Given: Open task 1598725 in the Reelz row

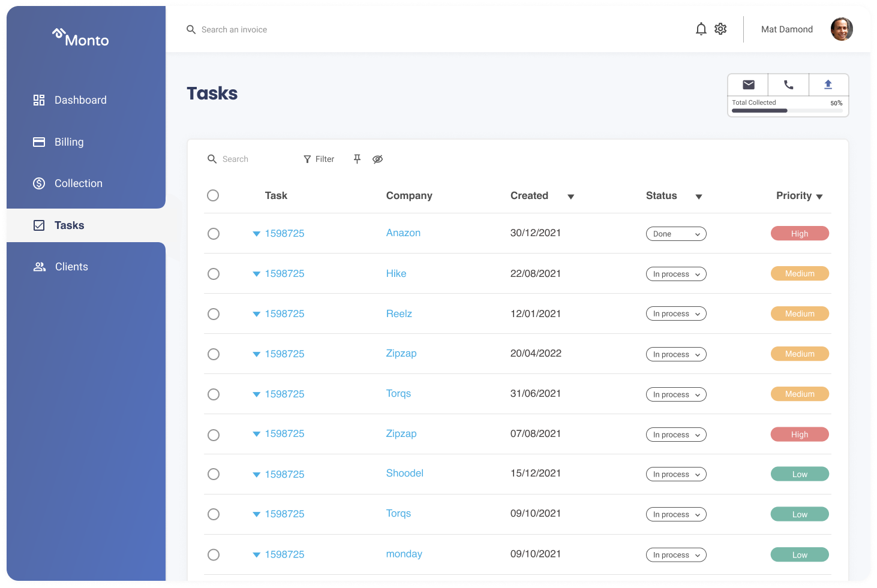Looking at the screenshot, I should [x=284, y=313].
